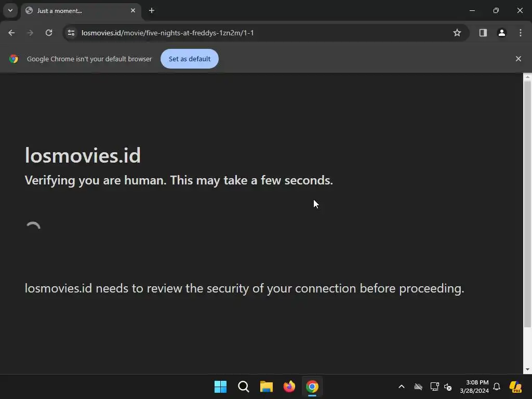Open Chrome side panel
Screen dimensions: 532x399
(483, 33)
